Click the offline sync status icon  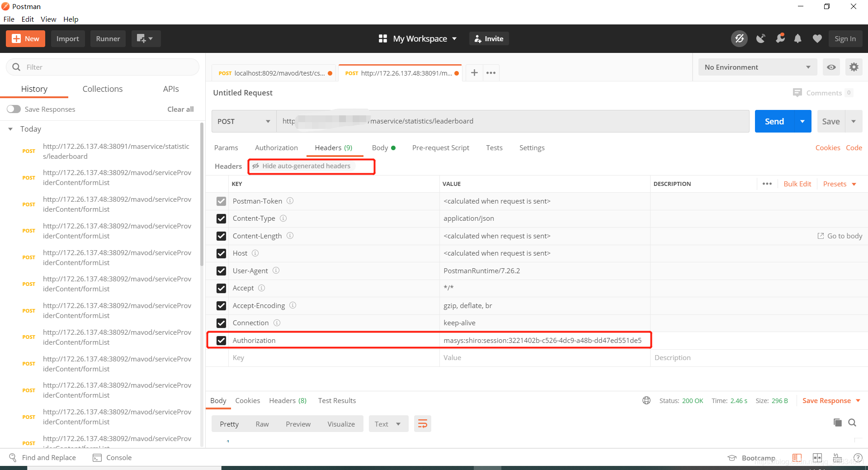tap(739, 38)
